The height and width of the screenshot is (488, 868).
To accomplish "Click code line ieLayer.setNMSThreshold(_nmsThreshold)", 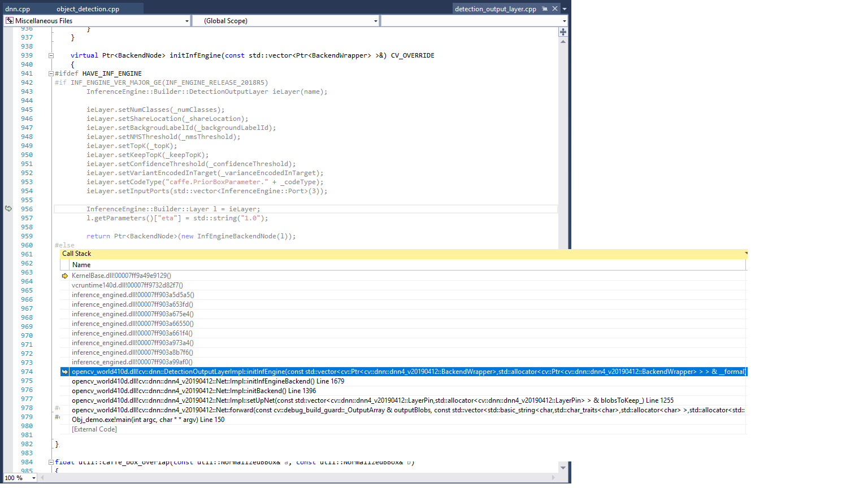I will pos(163,137).
